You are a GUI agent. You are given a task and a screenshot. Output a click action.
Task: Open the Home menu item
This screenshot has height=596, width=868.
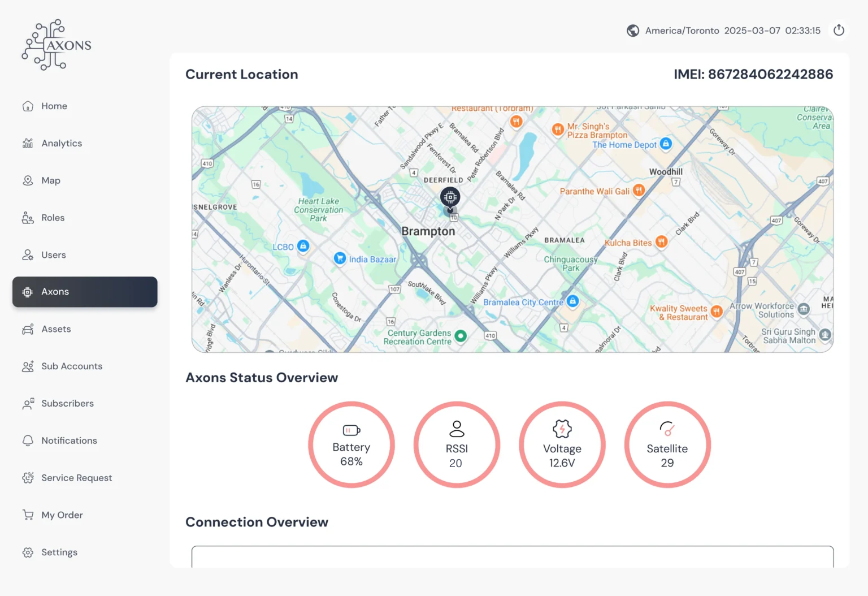point(54,106)
